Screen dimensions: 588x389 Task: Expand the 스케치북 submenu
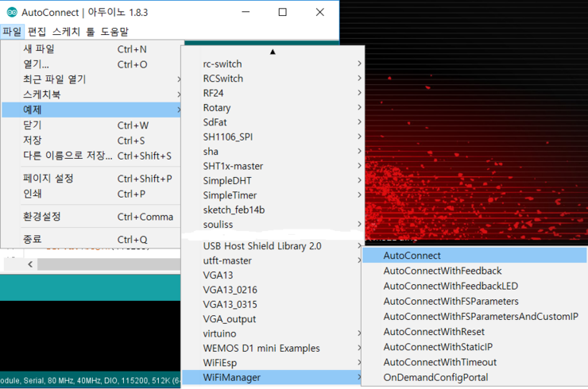(91, 94)
